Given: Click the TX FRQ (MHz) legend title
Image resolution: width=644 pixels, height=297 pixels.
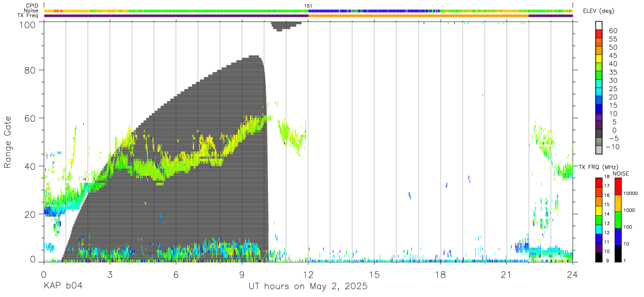Looking at the screenshot, I should [597, 167].
